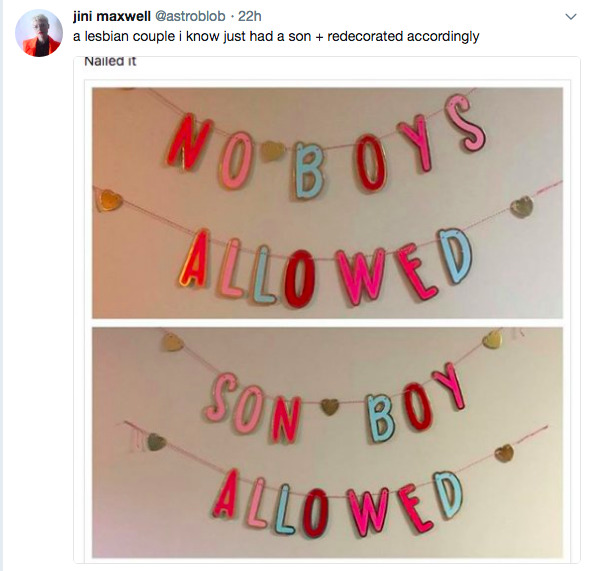Click the tweet text about redecorating
591x571 pixels.
[x=276, y=37]
